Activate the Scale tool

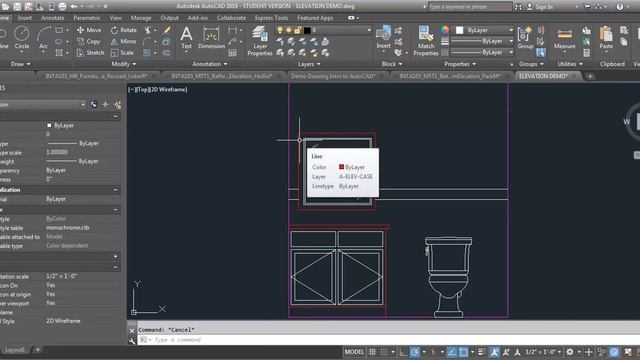(x=122, y=53)
